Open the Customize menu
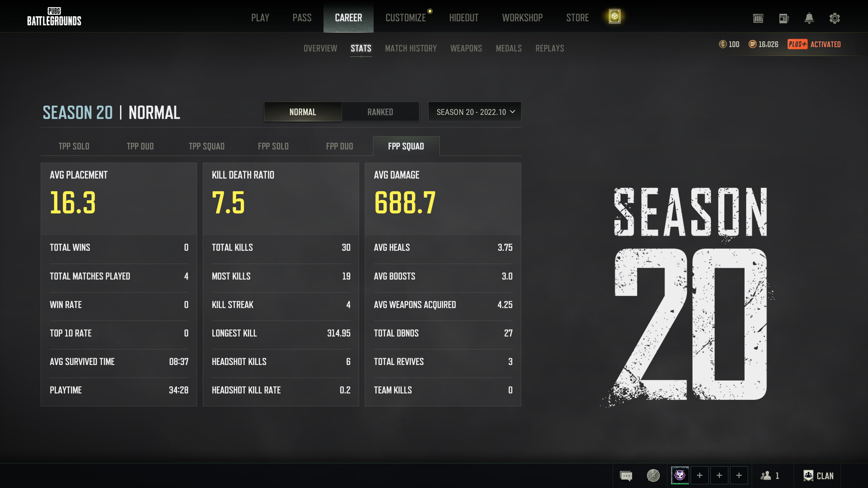868x488 pixels. tap(406, 18)
